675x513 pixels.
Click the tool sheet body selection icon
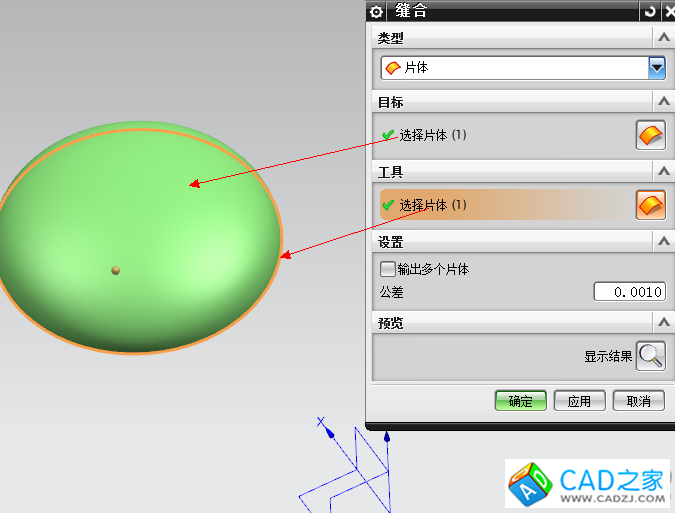(x=650, y=205)
